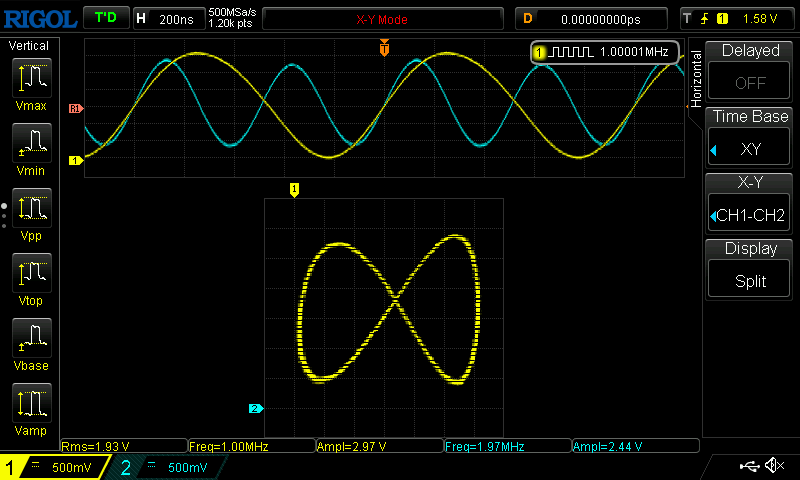Click the orange trigger position marker T
The width and height of the screenshot is (800, 480).
point(384,47)
